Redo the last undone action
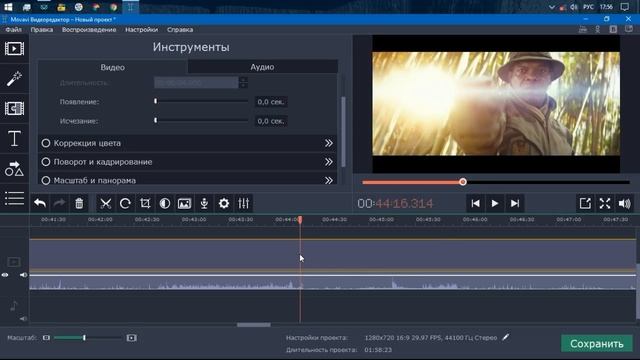Screen dimensions: 640x360 [x=60, y=203]
